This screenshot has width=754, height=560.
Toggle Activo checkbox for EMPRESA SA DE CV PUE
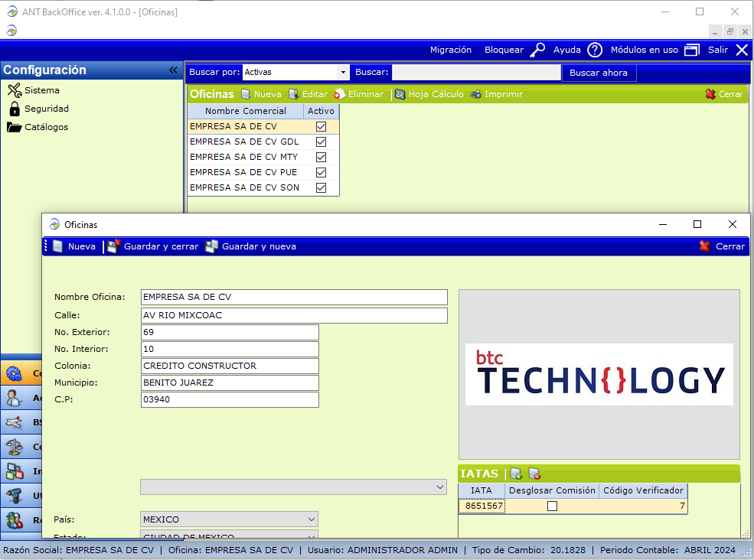tap(322, 172)
